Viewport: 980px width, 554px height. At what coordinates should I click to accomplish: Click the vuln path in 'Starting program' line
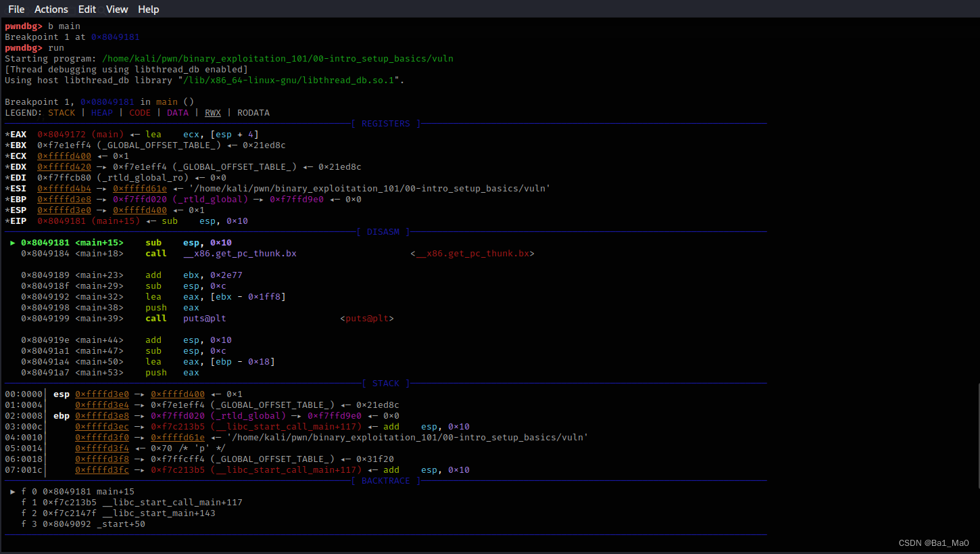click(278, 59)
